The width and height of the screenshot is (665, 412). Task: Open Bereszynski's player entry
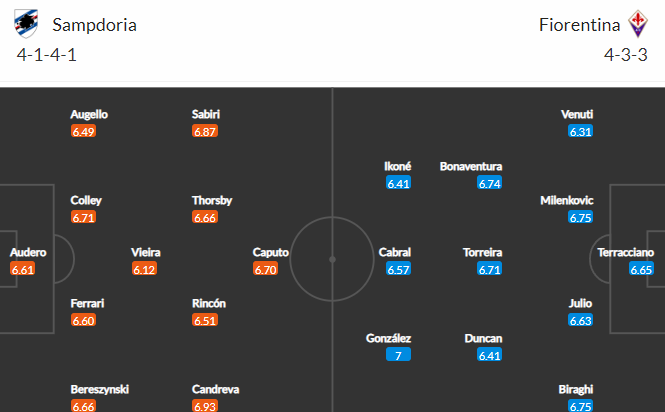pos(99,390)
